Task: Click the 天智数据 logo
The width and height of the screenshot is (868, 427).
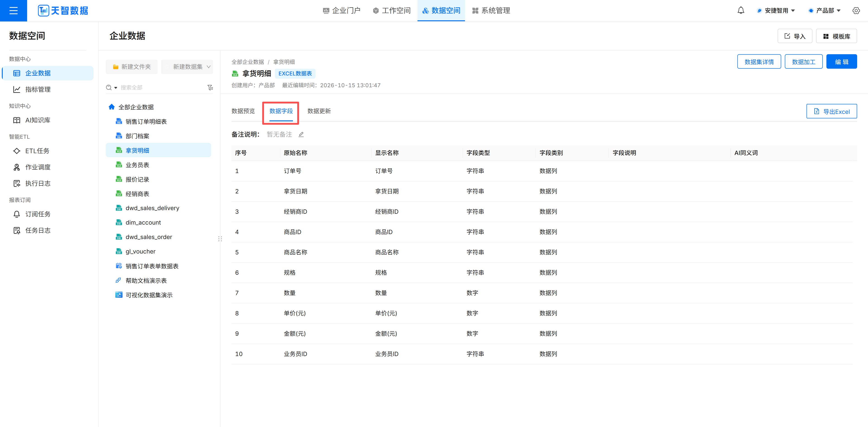Action: (63, 10)
